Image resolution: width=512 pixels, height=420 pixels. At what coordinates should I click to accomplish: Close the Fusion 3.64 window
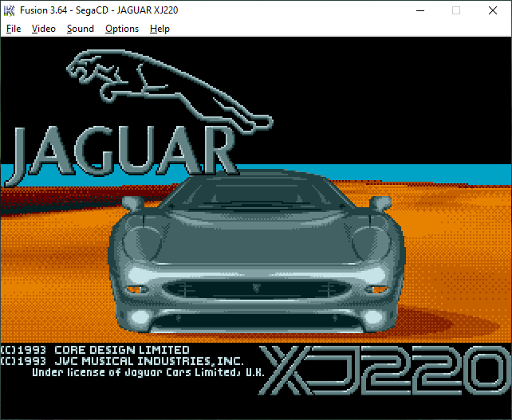point(493,10)
